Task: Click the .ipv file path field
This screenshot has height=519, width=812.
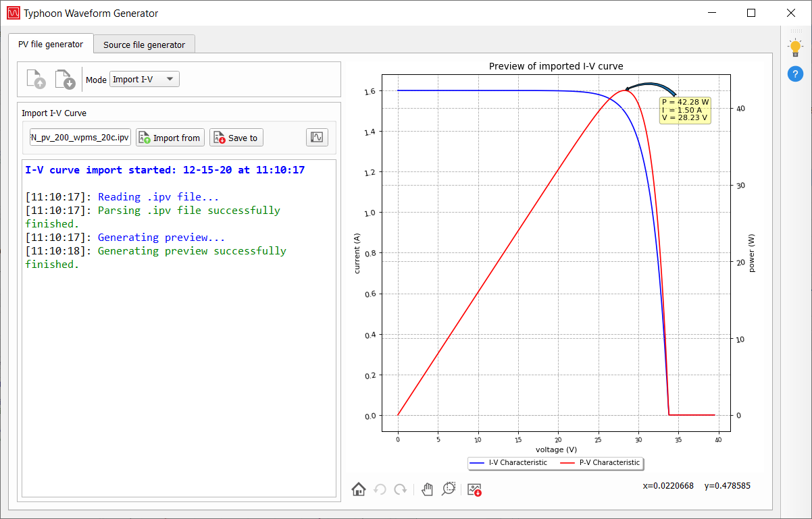Action: point(80,138)
